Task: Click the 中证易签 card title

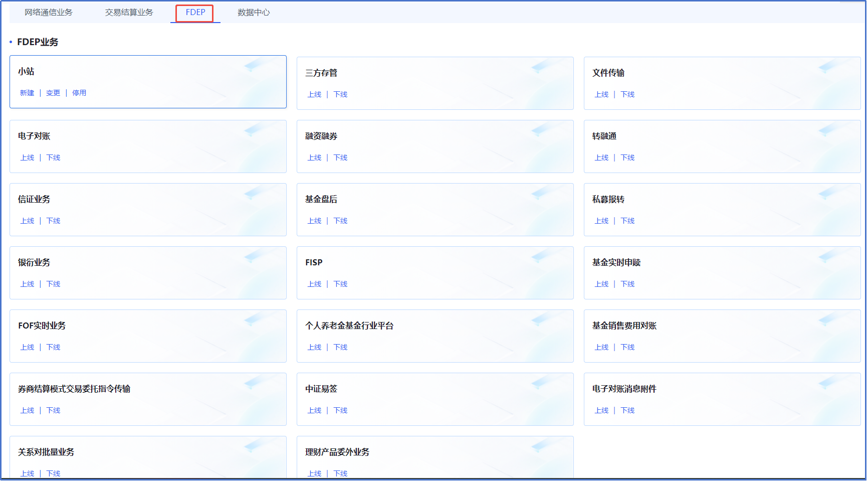Action: (x=321, y=389)
